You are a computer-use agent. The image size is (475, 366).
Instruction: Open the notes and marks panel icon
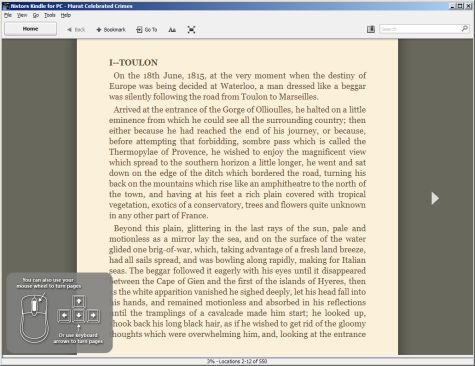(x=371, y=29)
